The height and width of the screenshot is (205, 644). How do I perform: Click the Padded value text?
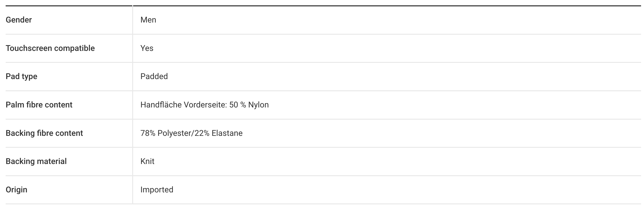[x=154, y=76]
